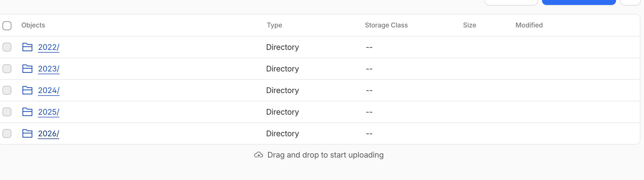Screen dimensions: 644x180
Task: Click the 2024 folder icon
Action: [27, 90]
